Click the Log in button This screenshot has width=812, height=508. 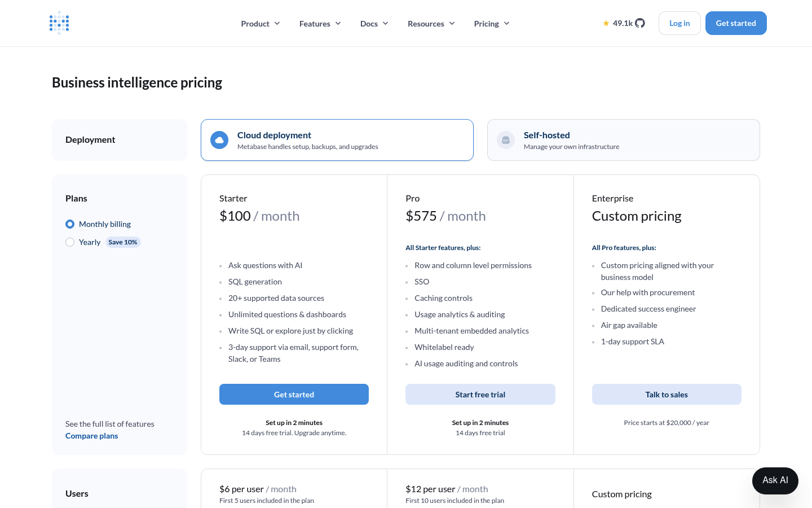click(x=679, y=23)
